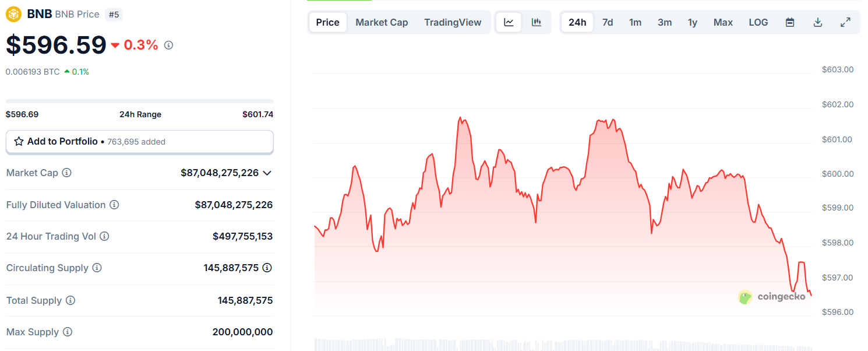868x351 pixels.
Task: Open Fully Diluted Valuation info icon
Action: tap(114, 205)
